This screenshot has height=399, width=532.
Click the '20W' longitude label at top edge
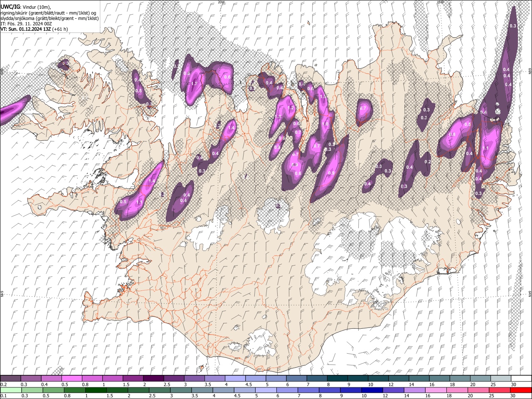pyautogui.click(x=221, y=2)
